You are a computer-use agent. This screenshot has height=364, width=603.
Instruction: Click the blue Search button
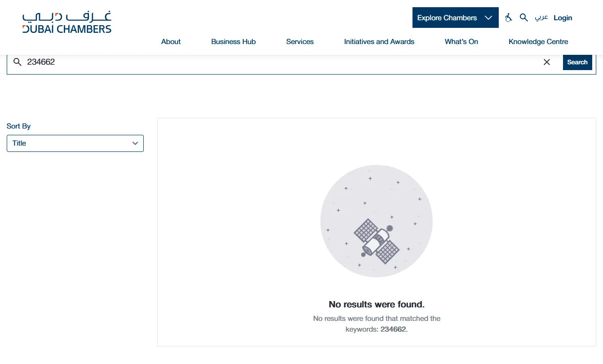(x=577, y=62)
